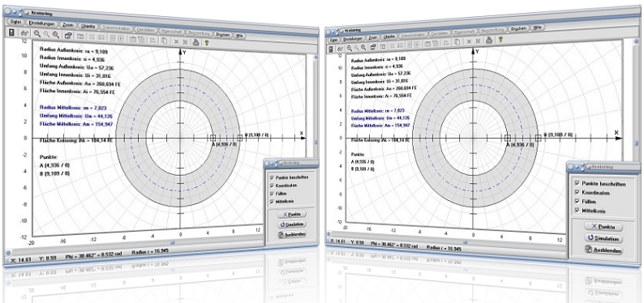Click the Ausblenden button in right panel
The width and height of the screenshot is (644, 303).
(603, 250)
